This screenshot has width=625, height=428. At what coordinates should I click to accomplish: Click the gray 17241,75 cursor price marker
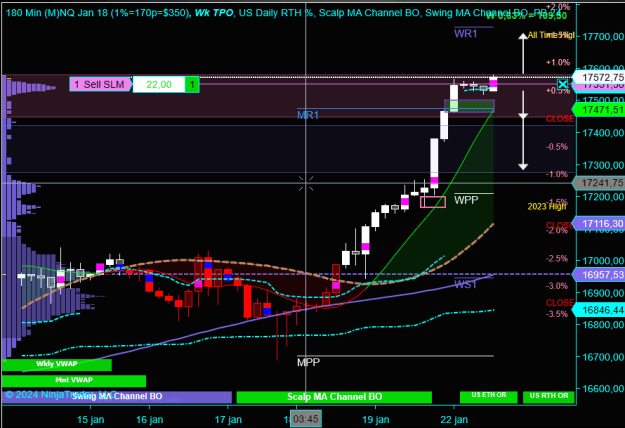(x=599, y=183)
